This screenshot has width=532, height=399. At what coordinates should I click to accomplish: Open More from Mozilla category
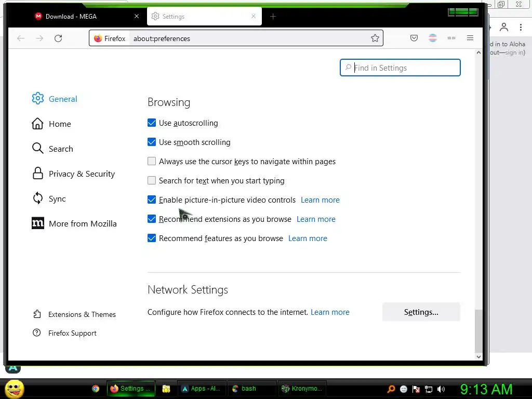pos(74,223)
